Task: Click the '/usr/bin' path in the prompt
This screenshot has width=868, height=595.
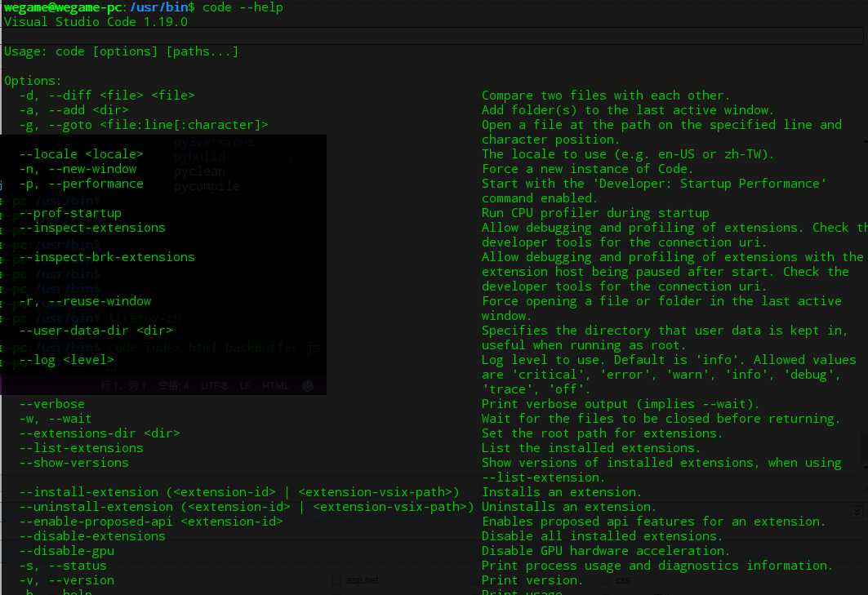Action: (x=158, y=7)
